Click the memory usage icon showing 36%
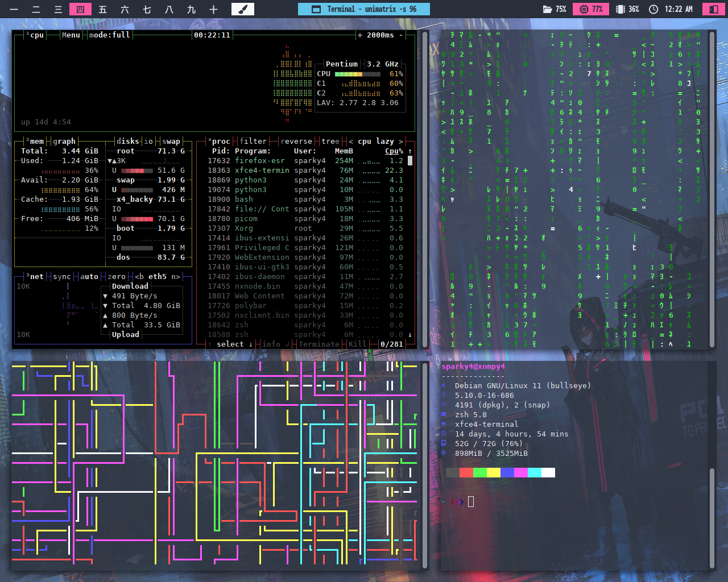This screenshot has width=728, height=582. 621,9
